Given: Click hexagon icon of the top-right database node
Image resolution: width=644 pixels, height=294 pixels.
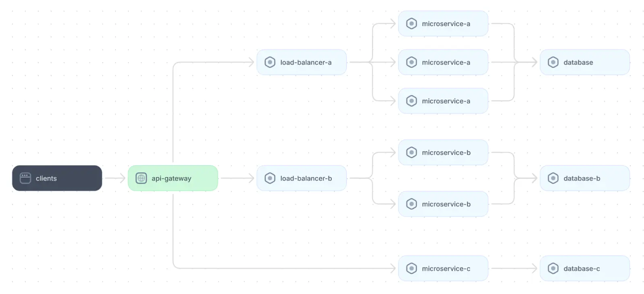Looking at the screenshot, I should pos(553,62).
